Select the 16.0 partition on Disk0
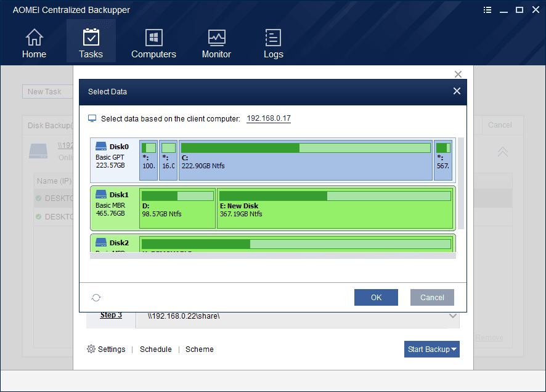 168,160
